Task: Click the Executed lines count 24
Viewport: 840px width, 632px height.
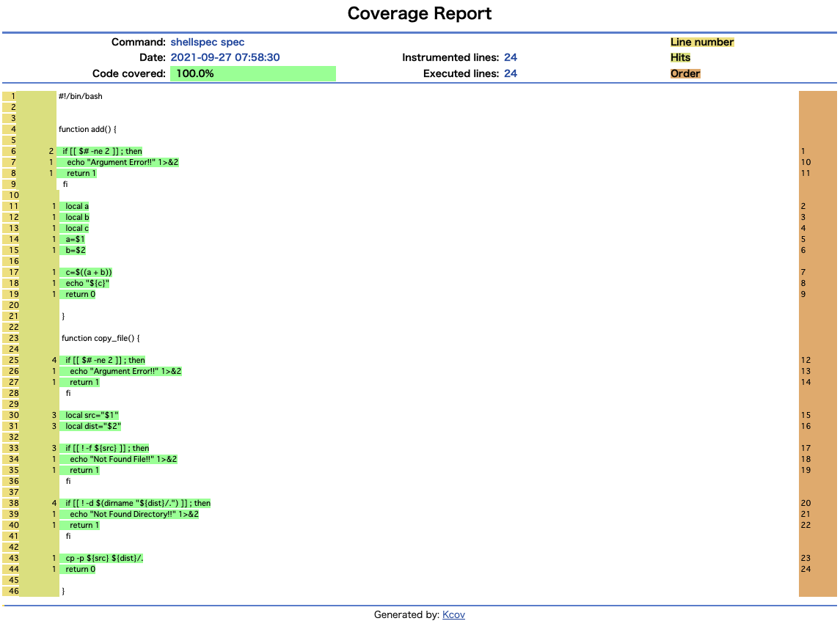Action: (x=512, y=73)
